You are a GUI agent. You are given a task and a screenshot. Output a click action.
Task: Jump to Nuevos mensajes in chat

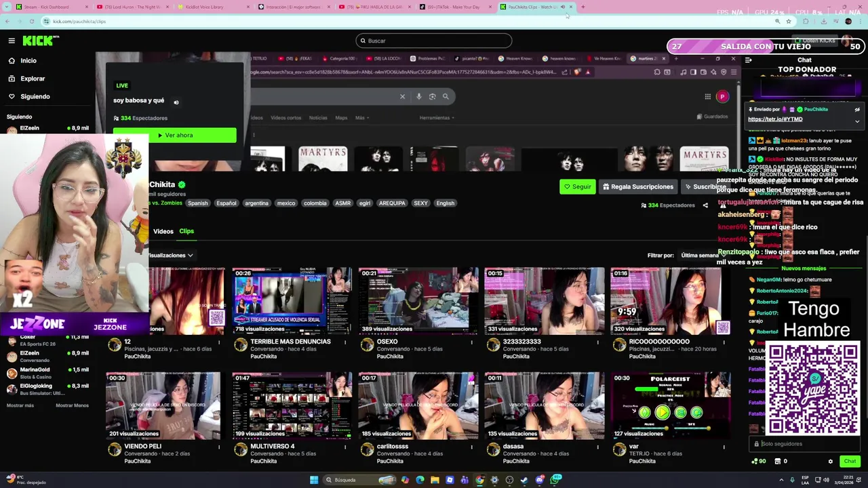[x=804, y=268]
